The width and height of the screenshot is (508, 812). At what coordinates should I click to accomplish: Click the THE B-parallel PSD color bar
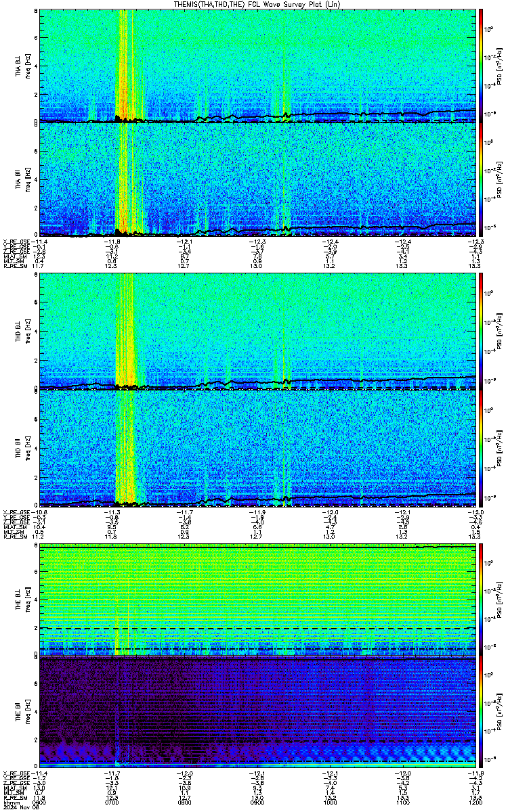[x=481, y=712]
